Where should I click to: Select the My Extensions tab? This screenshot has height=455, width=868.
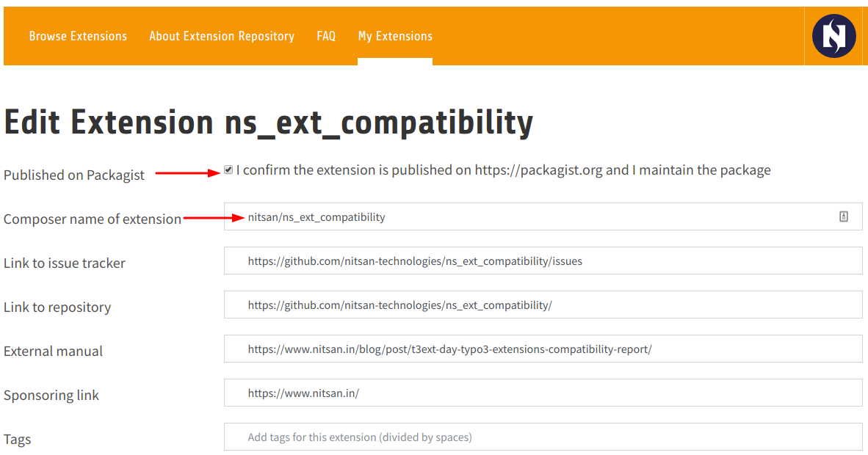point(395,35)
